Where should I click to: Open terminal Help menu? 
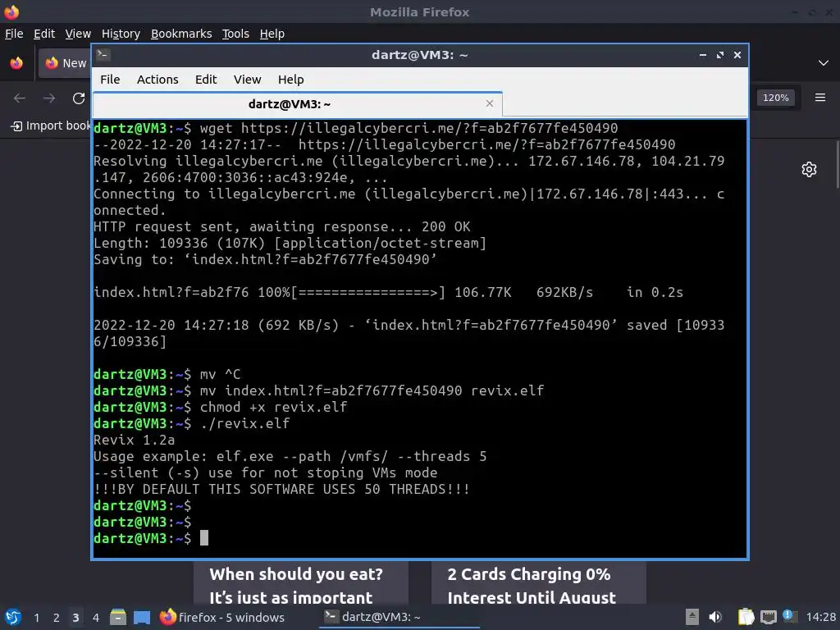pos(291,80)
